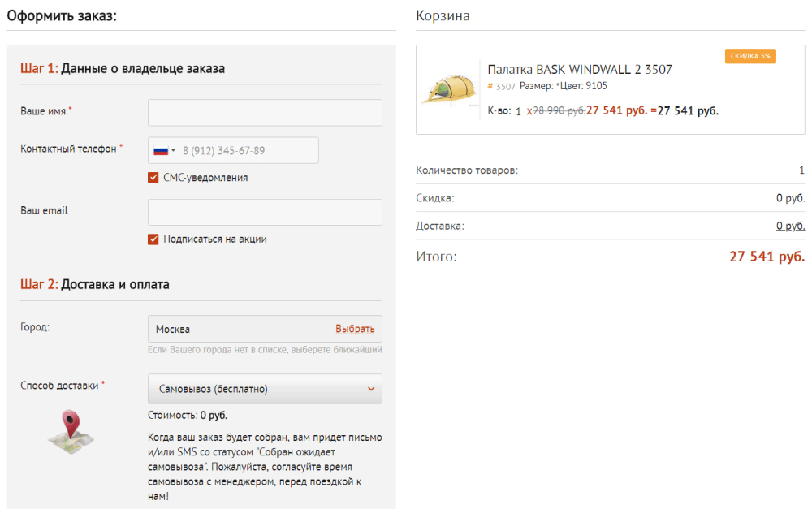The height and width of the screenshot is (509, 812).
Task: Uncheck Подписаться на акции checkbox
Action: point(153,239)
